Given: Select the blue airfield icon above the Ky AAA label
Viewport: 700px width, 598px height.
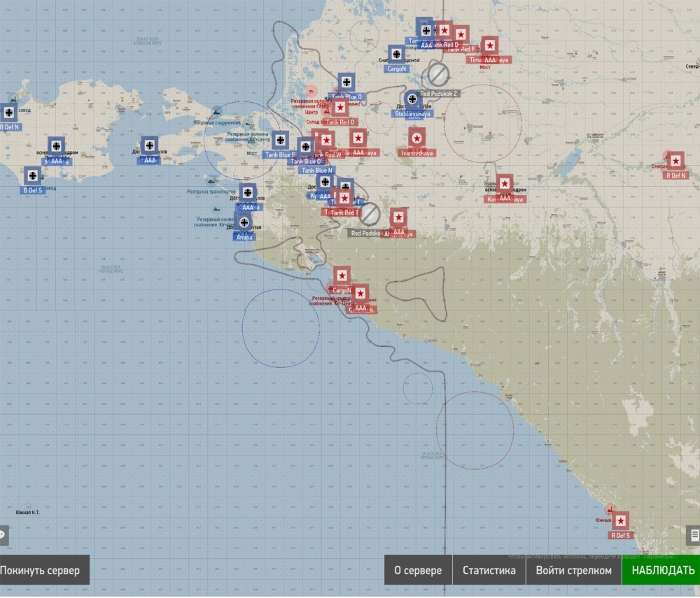Looking at the screenshot, I should point(325,182).
